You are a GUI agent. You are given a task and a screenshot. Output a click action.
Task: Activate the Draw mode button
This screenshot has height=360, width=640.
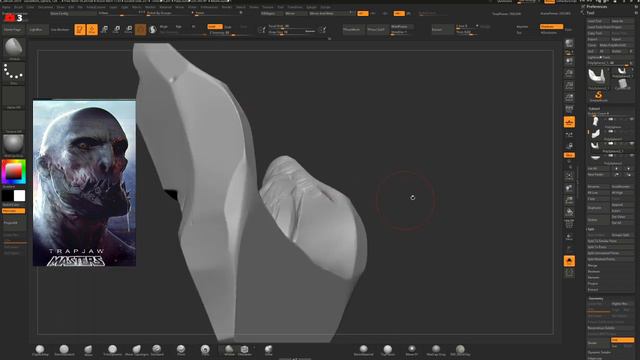coord(92,29)
